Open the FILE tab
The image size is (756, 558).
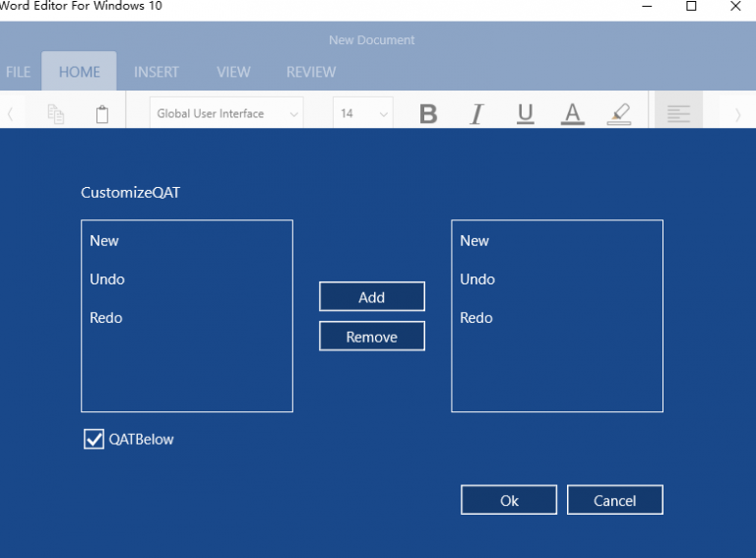[18, 72]
